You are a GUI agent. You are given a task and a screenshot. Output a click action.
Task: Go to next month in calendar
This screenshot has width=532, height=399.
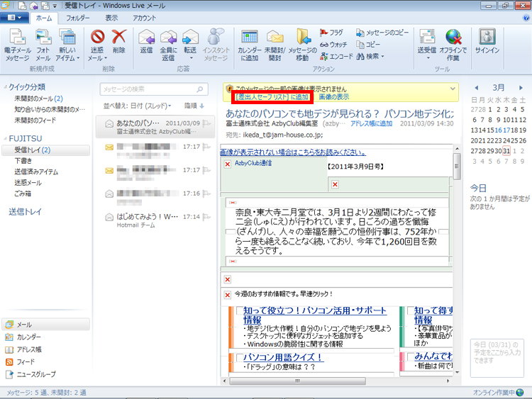521,88
